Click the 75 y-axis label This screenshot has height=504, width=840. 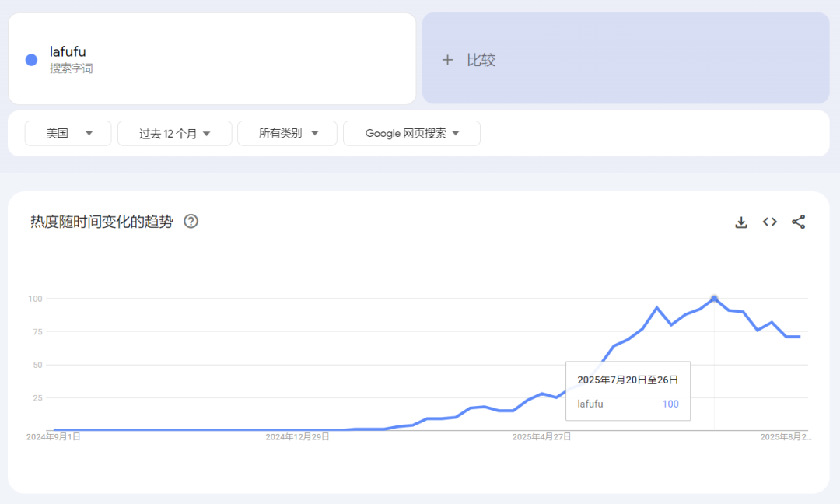coord(37,332)
